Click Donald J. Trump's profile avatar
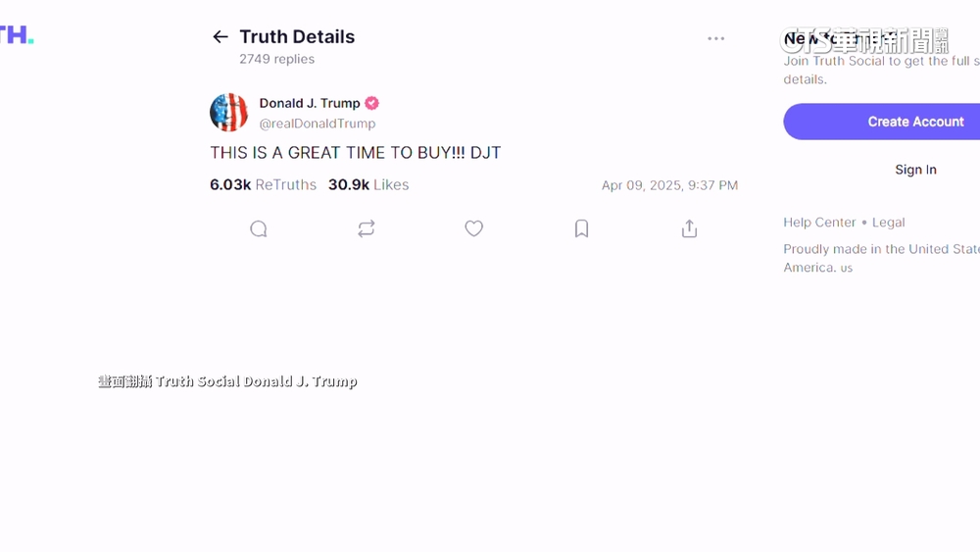 tap(229, 113)
